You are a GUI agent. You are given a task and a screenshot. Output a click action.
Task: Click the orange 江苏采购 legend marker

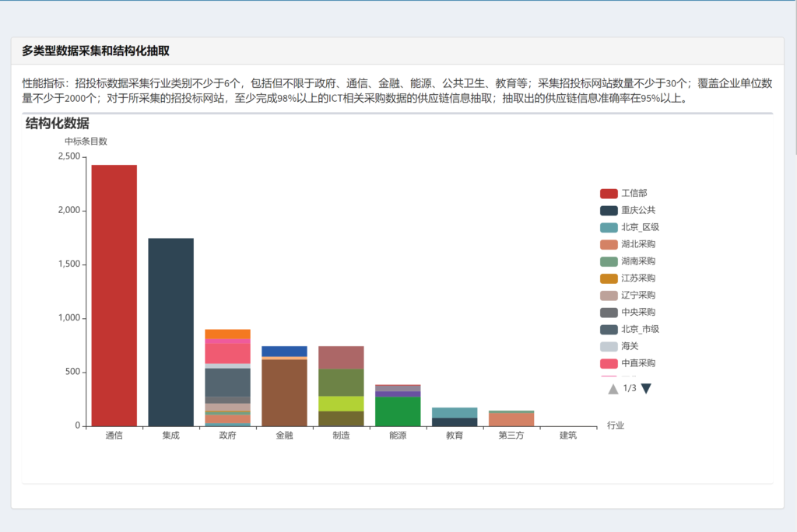click(x=608, y=278)
